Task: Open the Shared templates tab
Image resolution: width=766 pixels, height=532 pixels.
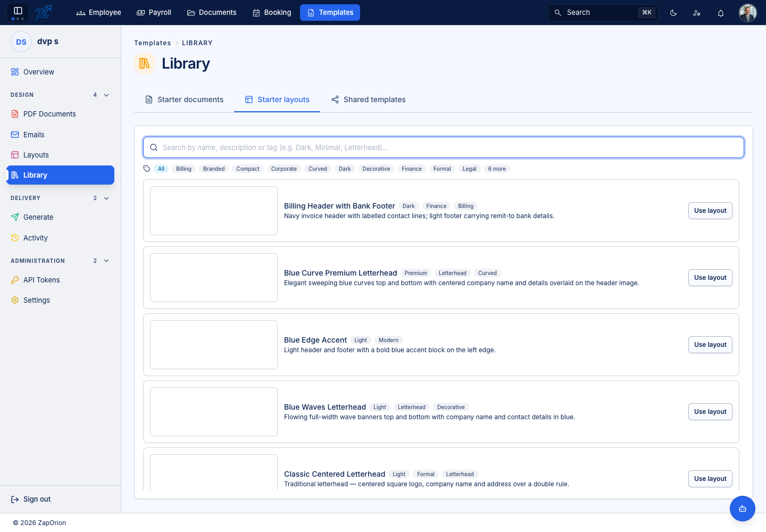Action: (x=368, y=99)
